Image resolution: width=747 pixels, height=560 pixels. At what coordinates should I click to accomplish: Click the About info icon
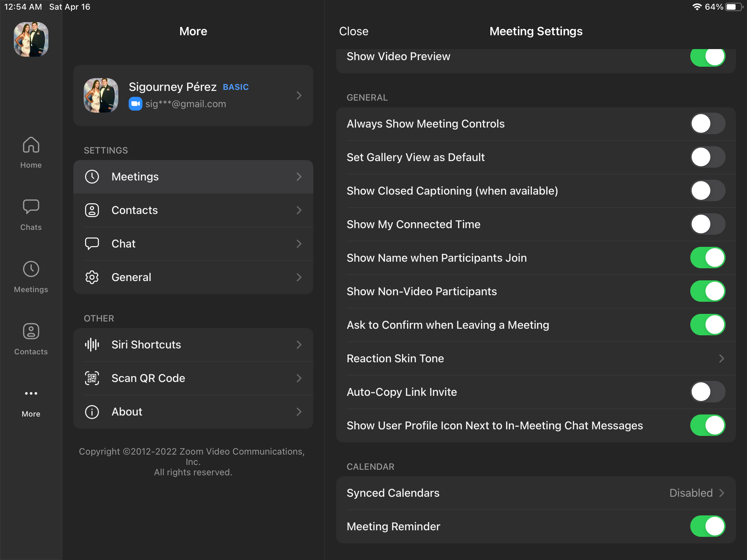[92, 412]
